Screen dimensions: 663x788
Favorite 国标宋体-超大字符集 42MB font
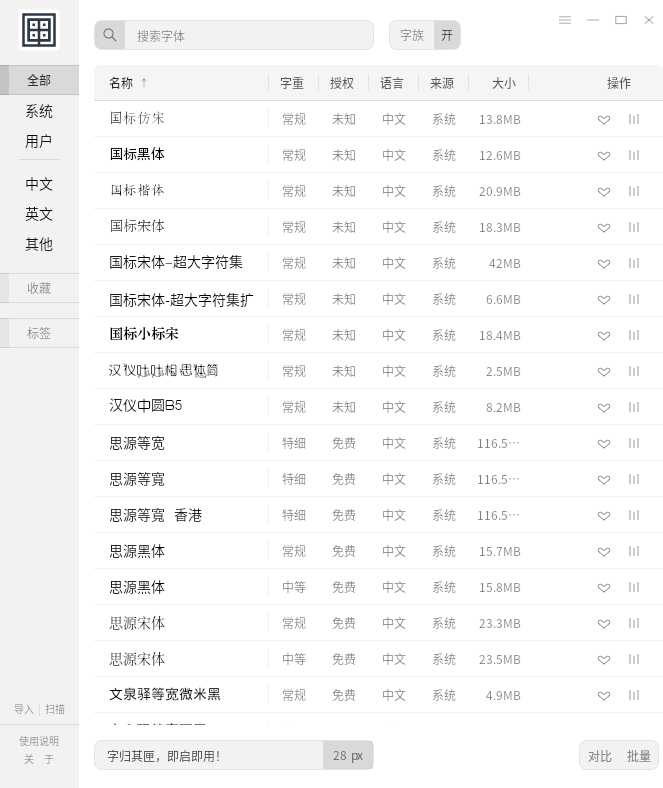604,264
